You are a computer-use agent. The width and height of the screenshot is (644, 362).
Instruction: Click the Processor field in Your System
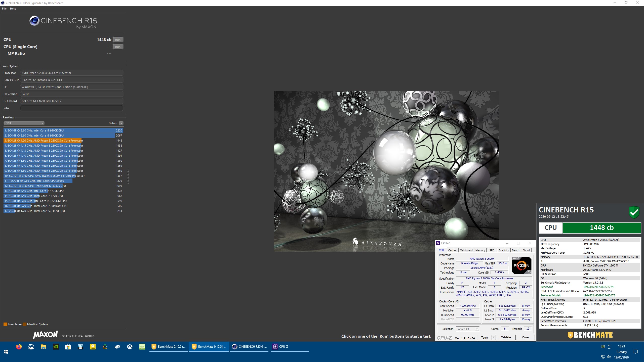pyautogui.click(x=72, y=73)
